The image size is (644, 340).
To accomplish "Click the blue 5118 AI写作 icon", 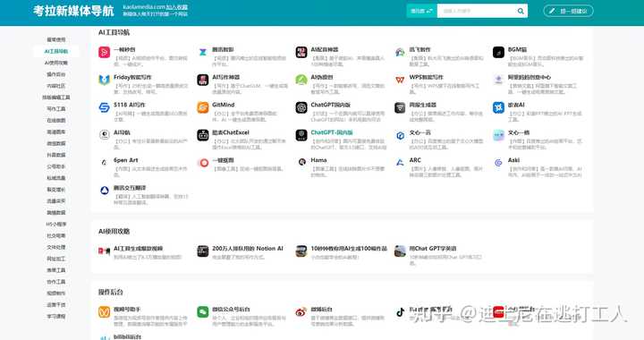I will point(105,107).
